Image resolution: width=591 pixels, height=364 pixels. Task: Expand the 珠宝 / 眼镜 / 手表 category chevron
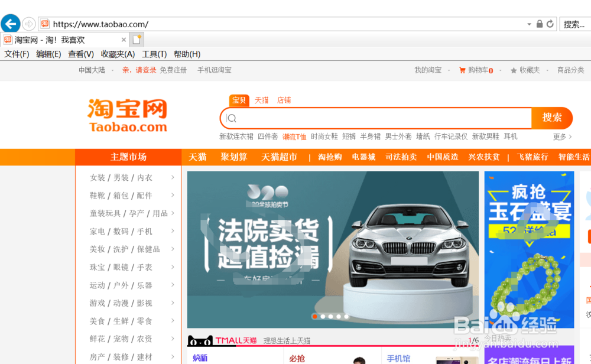pos(173,267)
